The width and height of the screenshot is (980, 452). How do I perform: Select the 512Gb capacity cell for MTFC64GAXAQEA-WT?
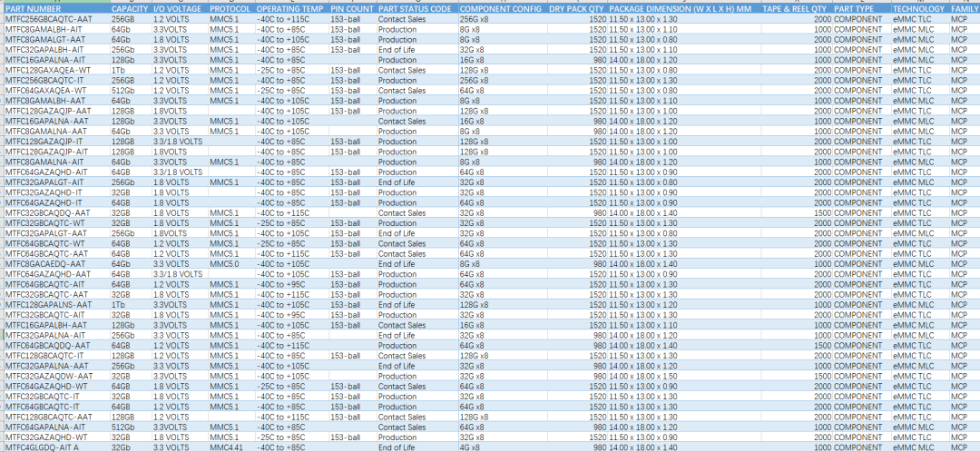[x=131, y=91]
